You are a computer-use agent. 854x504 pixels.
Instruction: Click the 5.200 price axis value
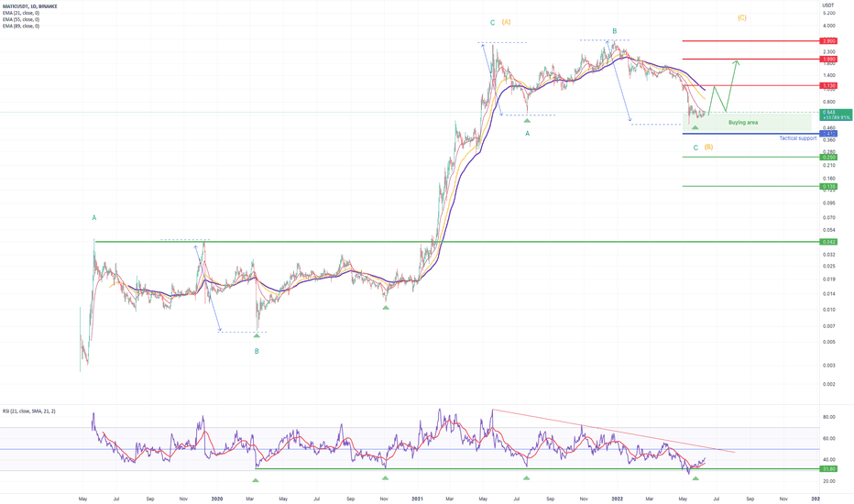pyautogui.click(x=829, y=13)
